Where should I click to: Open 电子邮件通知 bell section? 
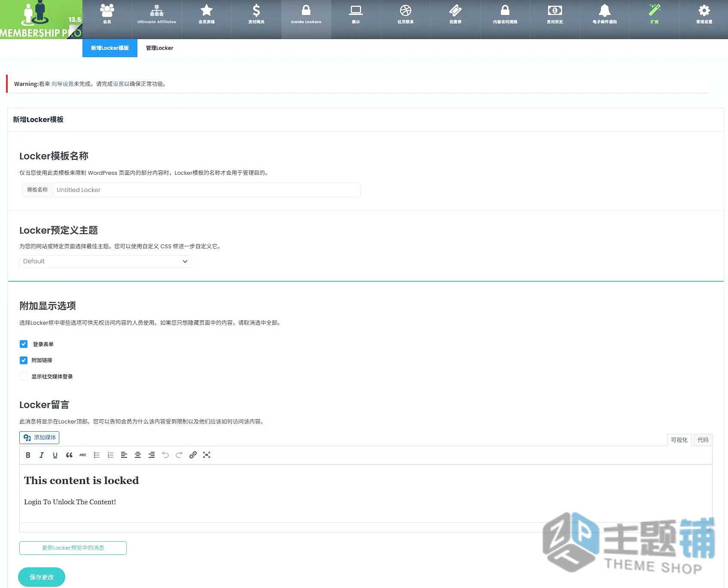tap(605, 19)
